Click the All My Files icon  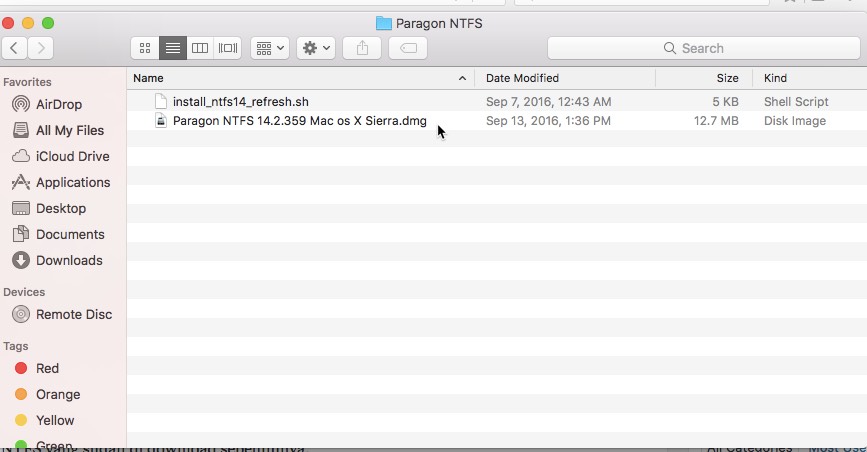point(21,130)
